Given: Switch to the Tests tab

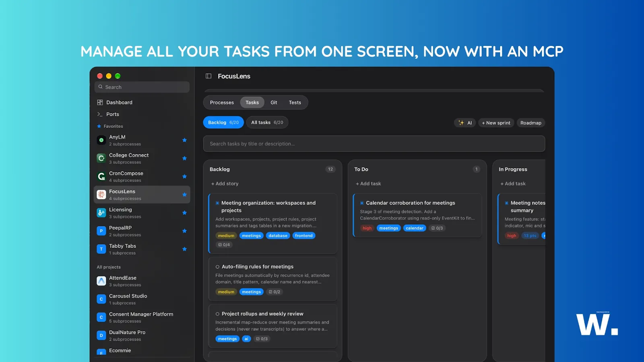Looking at the screenshot, I should pos(295,103).
